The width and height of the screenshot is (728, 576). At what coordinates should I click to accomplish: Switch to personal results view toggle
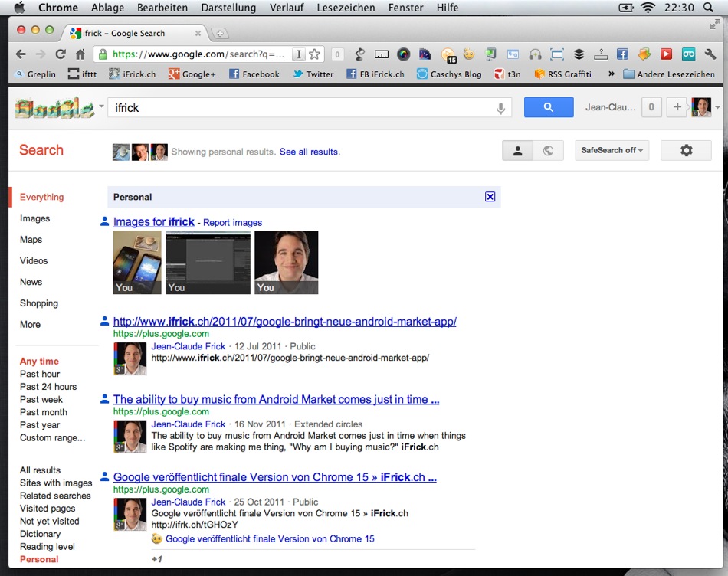518,151
